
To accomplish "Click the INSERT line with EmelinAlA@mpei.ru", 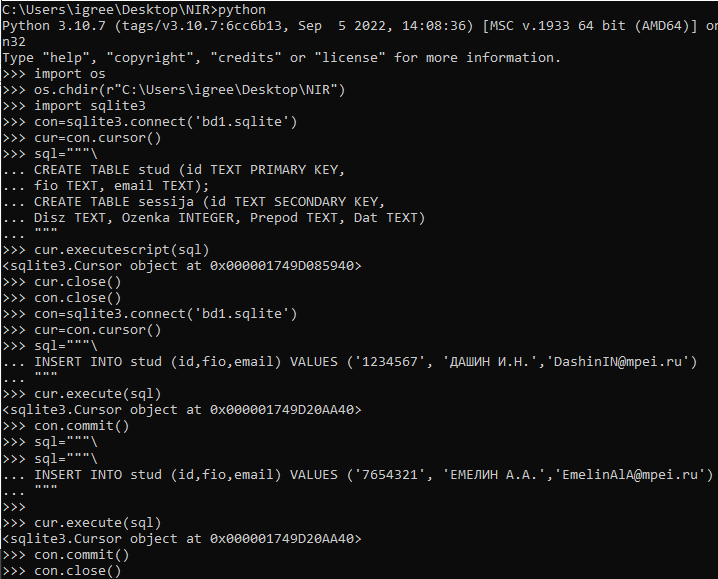I will click(x=358, y=475).
